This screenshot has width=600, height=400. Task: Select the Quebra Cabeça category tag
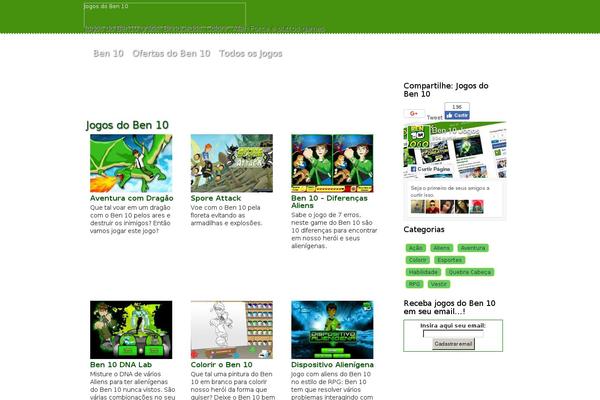coord(470,272)
